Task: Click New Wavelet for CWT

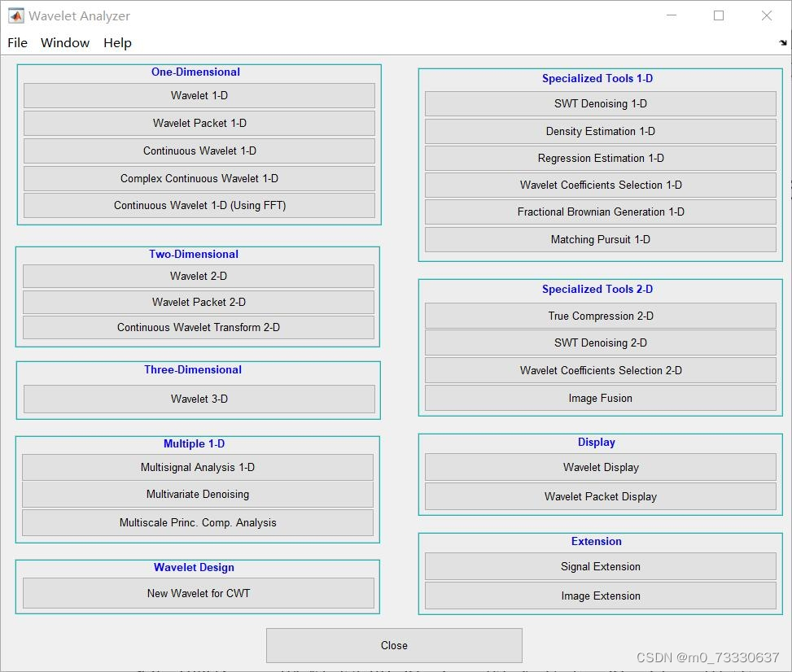Action: [199, 593]
